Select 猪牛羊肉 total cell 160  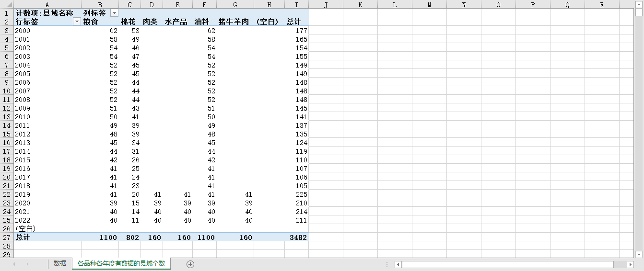coord(235,237)
